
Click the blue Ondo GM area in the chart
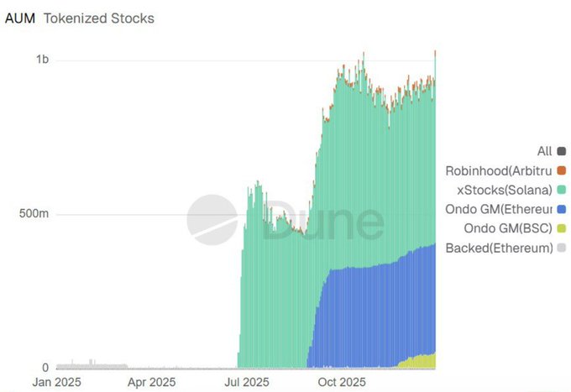pos(369,319)
